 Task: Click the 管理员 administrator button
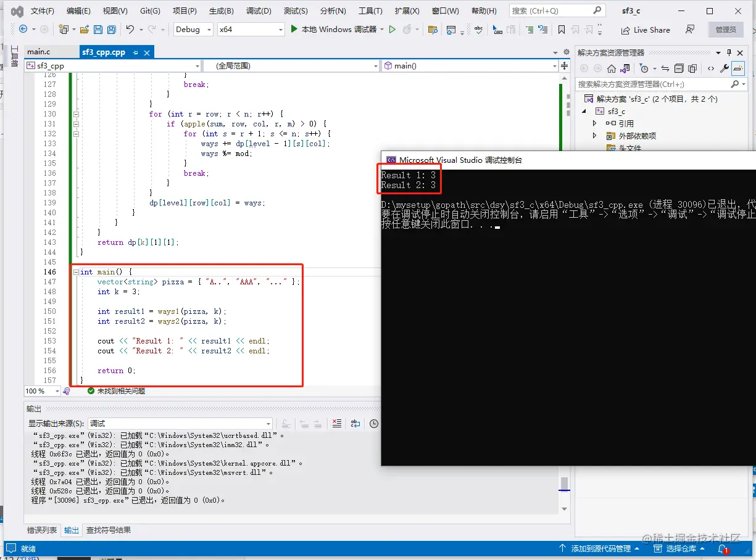point(726,30)
